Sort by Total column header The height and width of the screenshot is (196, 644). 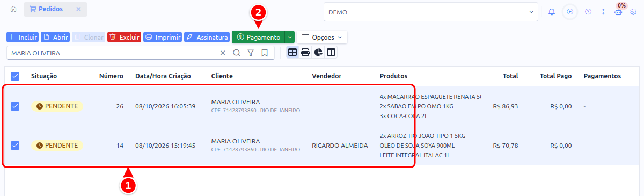(x=510, y=76)
